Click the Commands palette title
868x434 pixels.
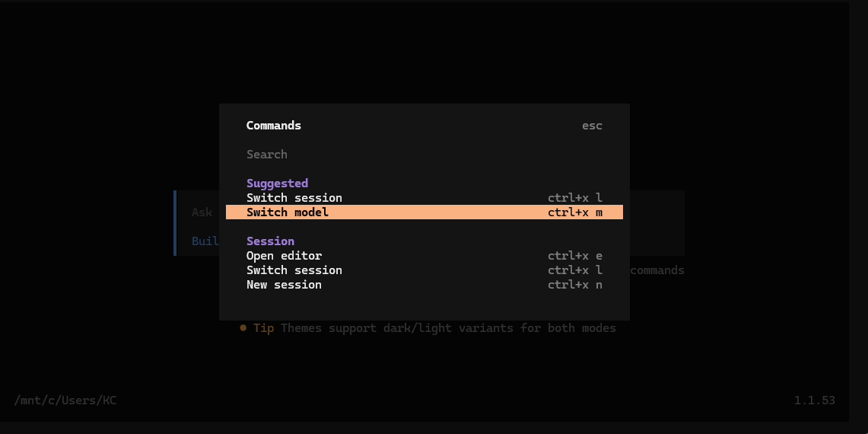(x=273, y=126)
